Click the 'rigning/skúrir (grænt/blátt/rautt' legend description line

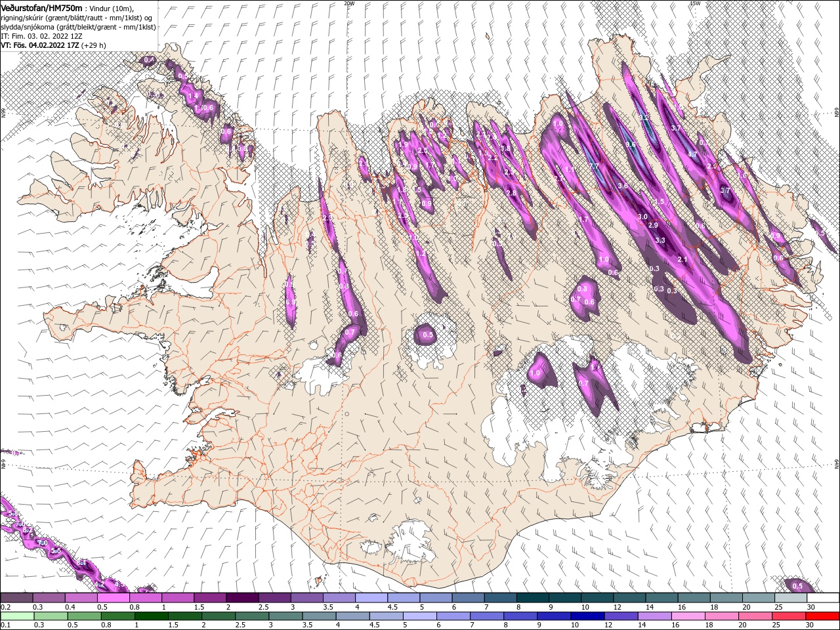[x=76, y=18]
